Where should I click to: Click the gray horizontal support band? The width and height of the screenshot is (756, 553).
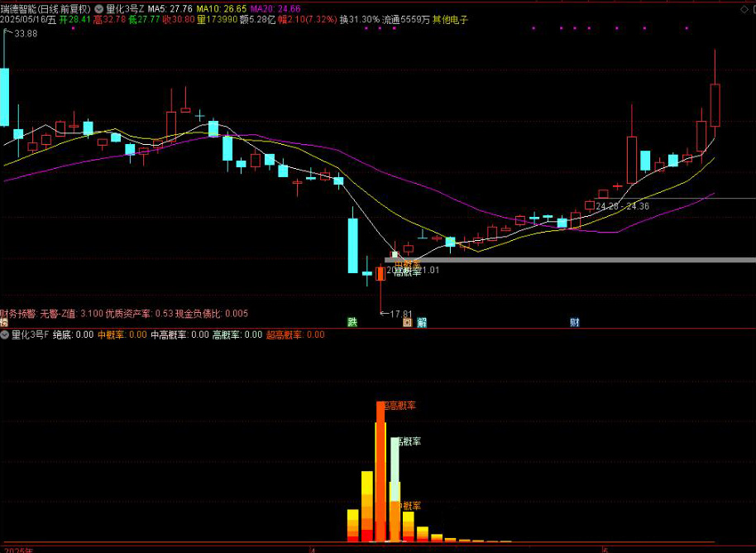coord(570,260)
